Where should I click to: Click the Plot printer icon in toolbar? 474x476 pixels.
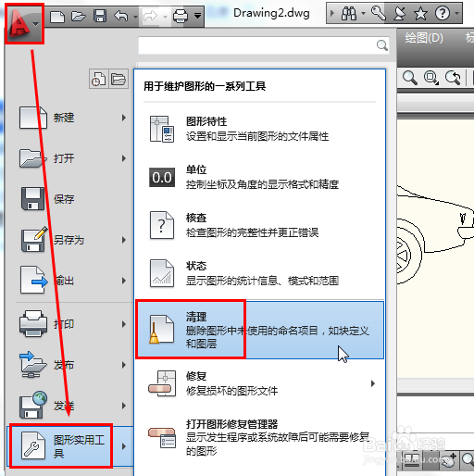click(181, 16)
